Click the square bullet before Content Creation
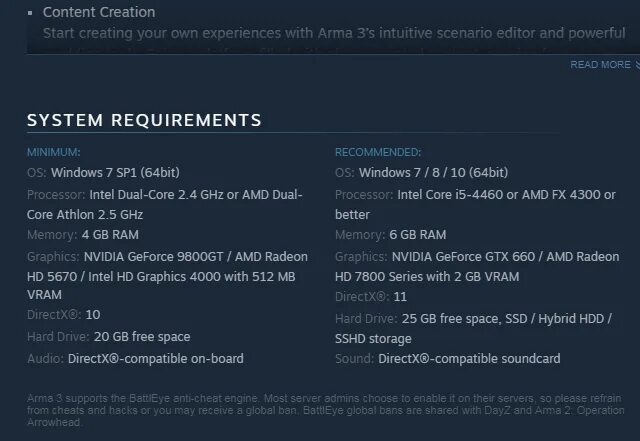The height and width of the screenshot is (441, 640). (x=30, y=13)
